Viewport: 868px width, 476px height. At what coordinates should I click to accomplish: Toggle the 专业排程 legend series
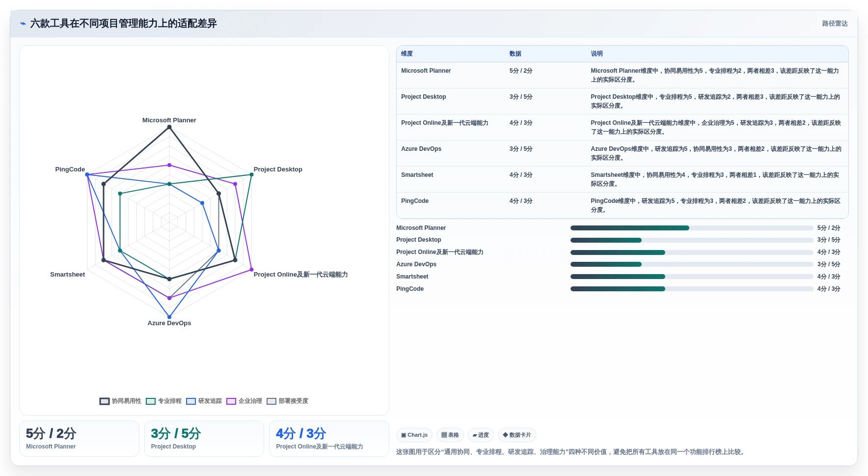(x=163, y=401)
